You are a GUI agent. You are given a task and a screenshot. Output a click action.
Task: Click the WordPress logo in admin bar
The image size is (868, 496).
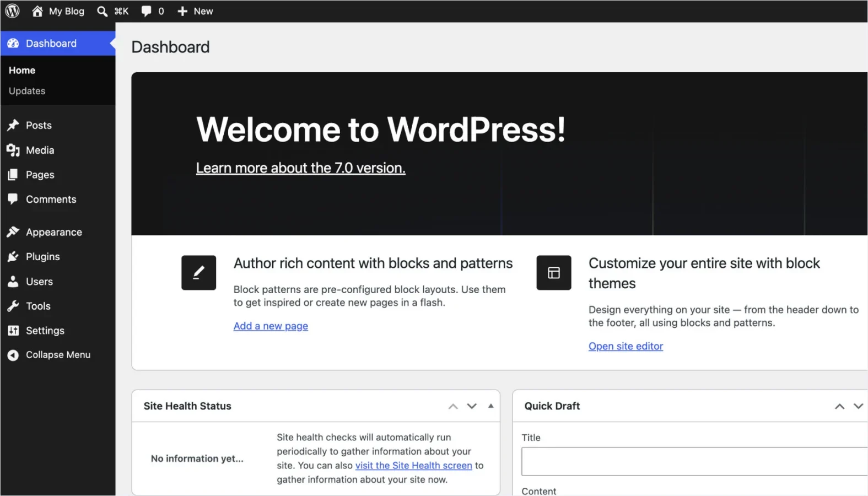point(12,11)
